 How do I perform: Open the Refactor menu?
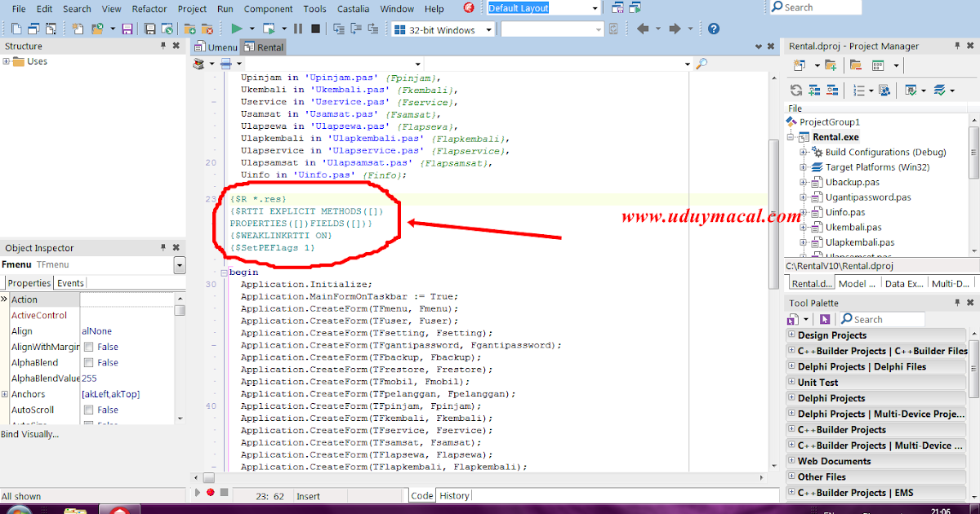[149, 8]
